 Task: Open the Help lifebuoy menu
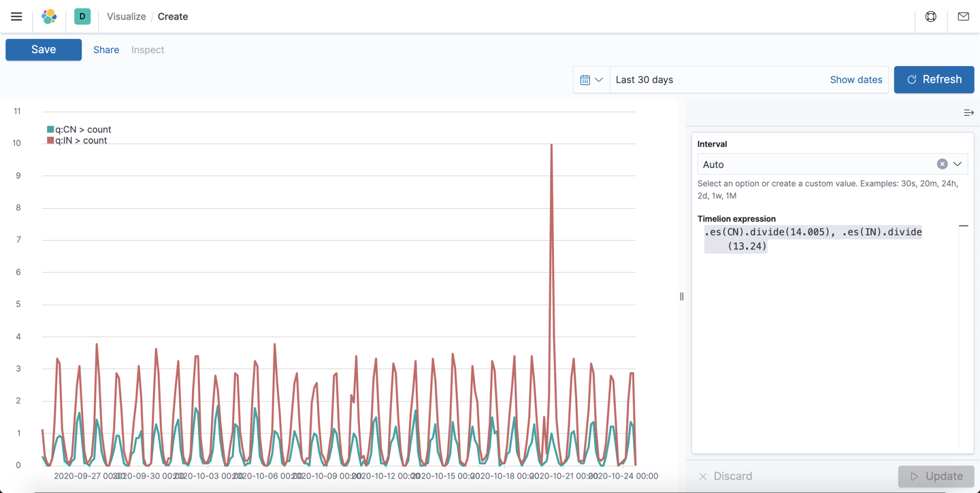(x=930, y=16)
